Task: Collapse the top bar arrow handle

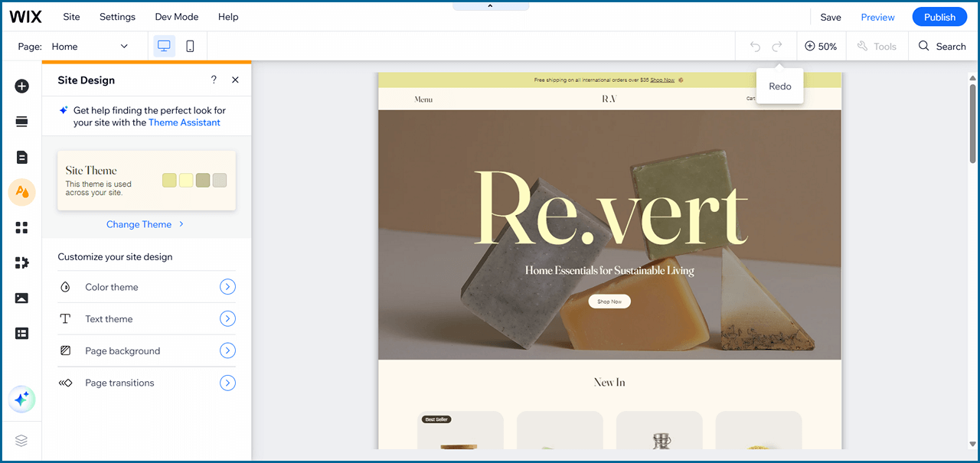Action: click(490, 5)
